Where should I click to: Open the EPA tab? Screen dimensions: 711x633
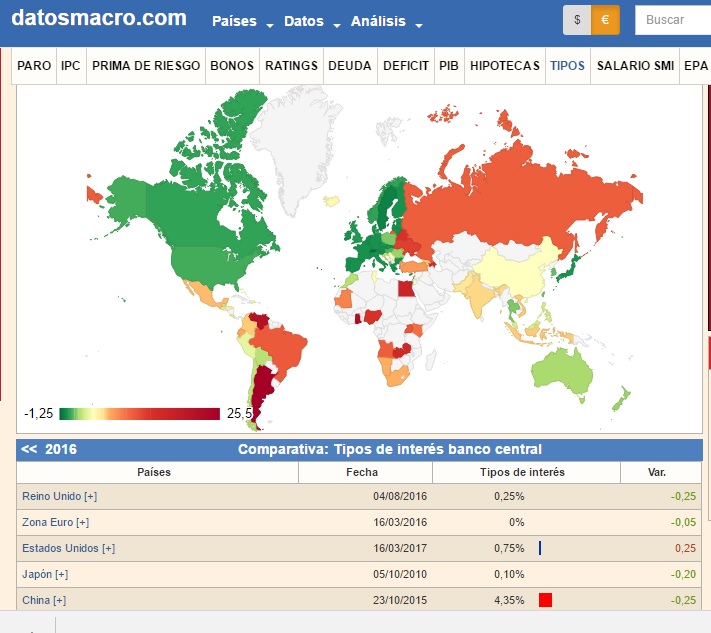pyautogui.click(x=696, y=66)
